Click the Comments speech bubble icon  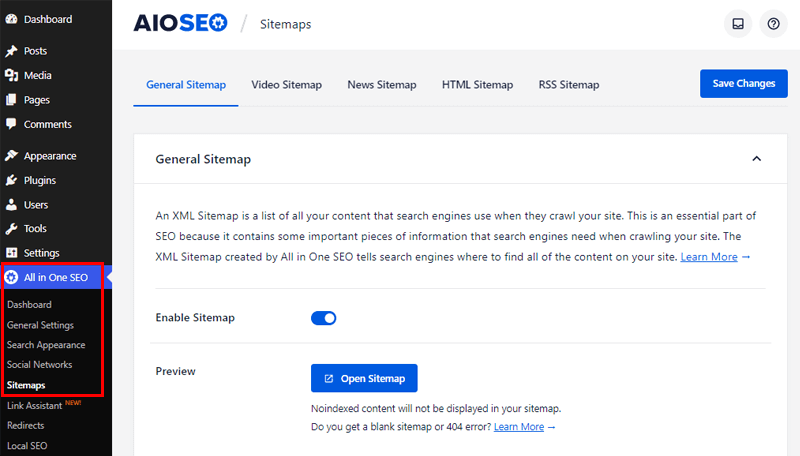coord(11,124)
